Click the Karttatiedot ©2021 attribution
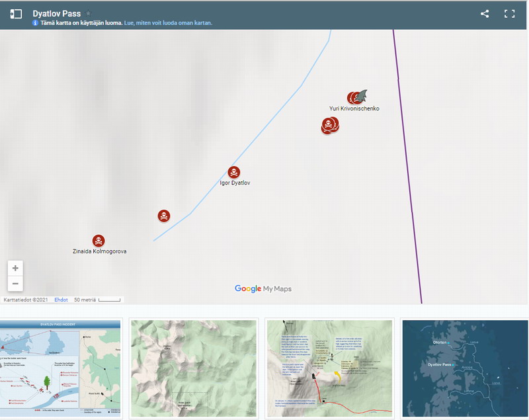The width and height of the screenshot is (529, 420). tap(26, 300)
